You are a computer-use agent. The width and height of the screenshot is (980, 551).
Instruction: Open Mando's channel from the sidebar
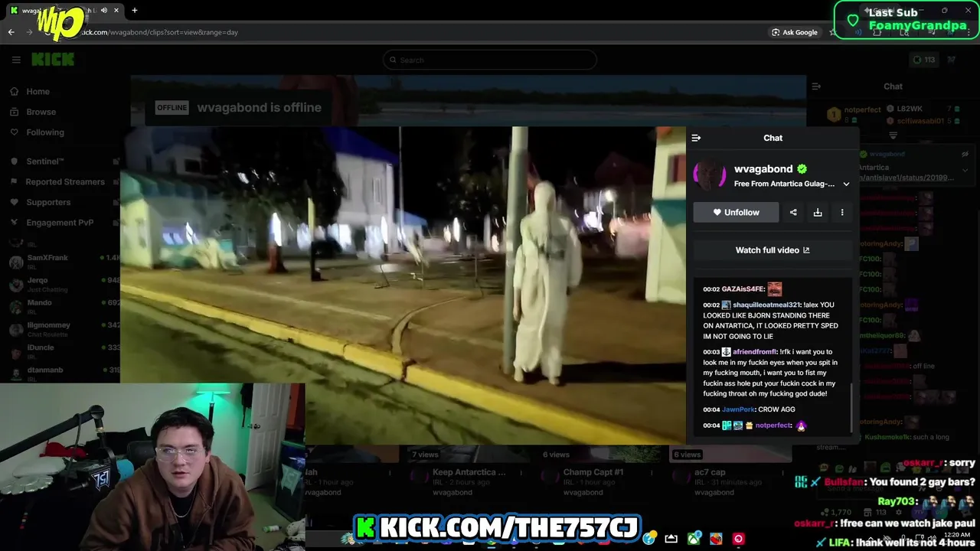pos(61,306)
